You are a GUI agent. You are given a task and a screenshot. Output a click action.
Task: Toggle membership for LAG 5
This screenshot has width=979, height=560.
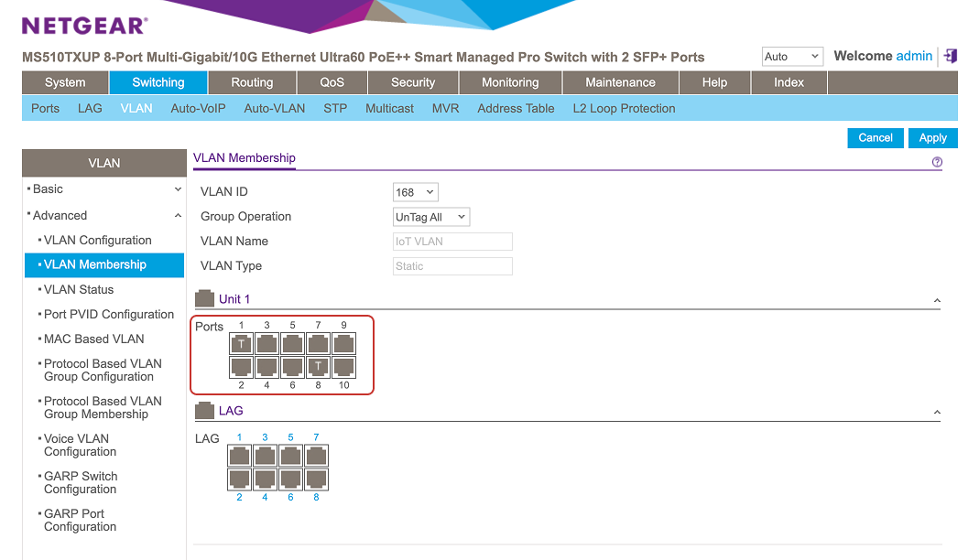290,456
